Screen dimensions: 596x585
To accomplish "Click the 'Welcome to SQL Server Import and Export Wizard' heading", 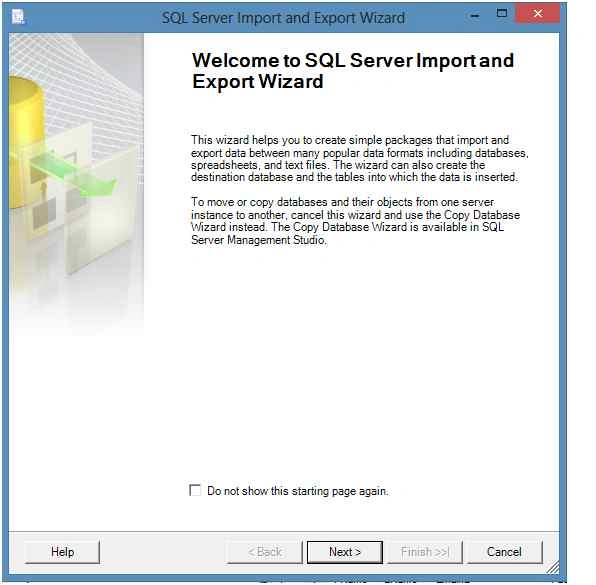I will coord(353,71).
